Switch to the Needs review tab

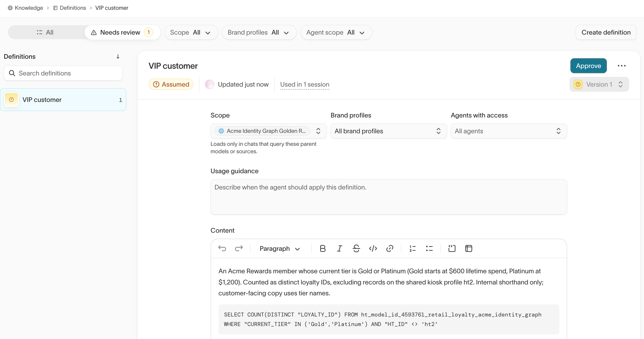coord(122,32)
